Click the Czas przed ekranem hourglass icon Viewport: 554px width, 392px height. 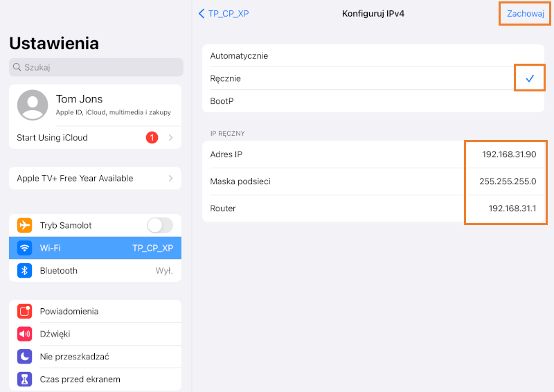[x=25, y=379]
